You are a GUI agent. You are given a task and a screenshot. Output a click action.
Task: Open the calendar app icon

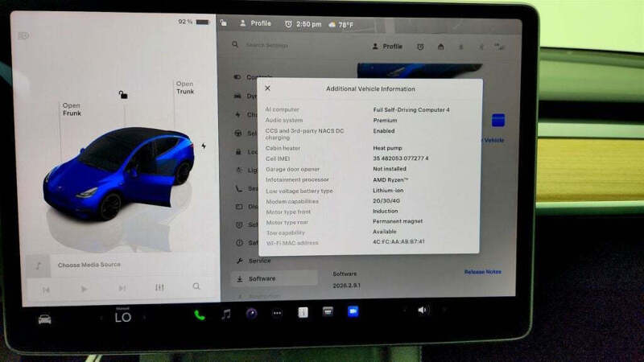[328, 312]
